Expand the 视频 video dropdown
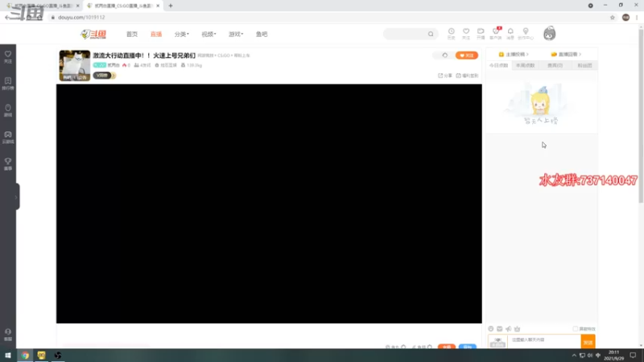 [208, 34]
